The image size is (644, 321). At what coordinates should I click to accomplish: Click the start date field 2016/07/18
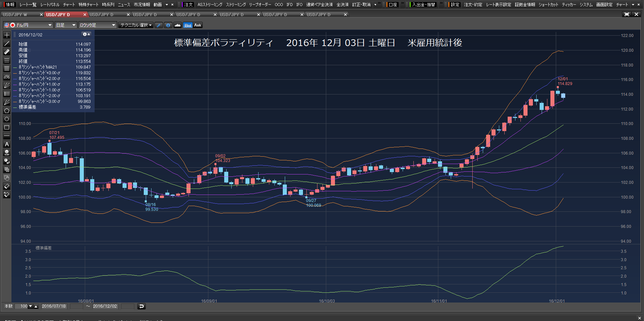(x=54, y=306)
